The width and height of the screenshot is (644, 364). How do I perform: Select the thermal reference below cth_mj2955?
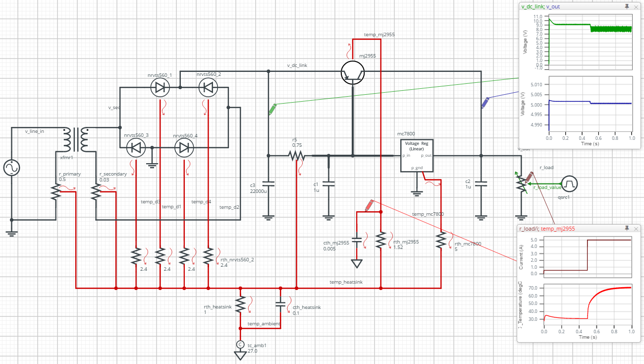(357, 263)
